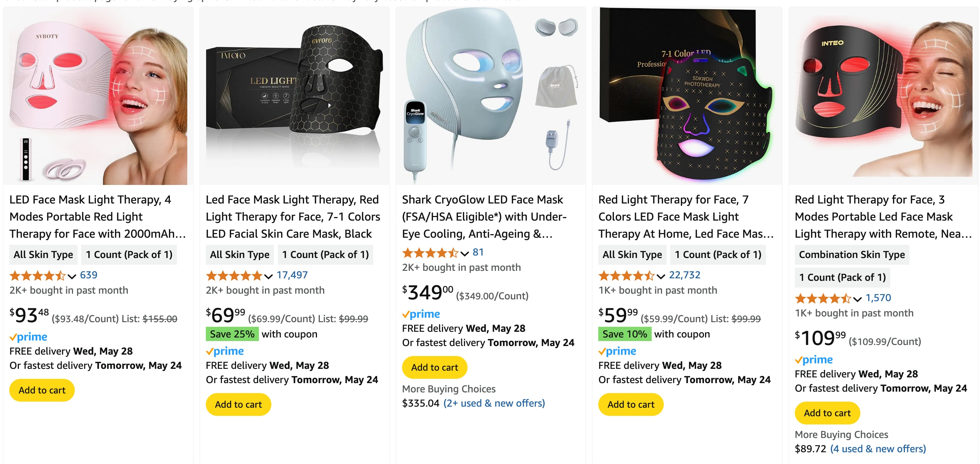Screen dimensions: 980x464
Task: Add the $93.48 LED mask to cart
Action: click(x=42, y=390)
